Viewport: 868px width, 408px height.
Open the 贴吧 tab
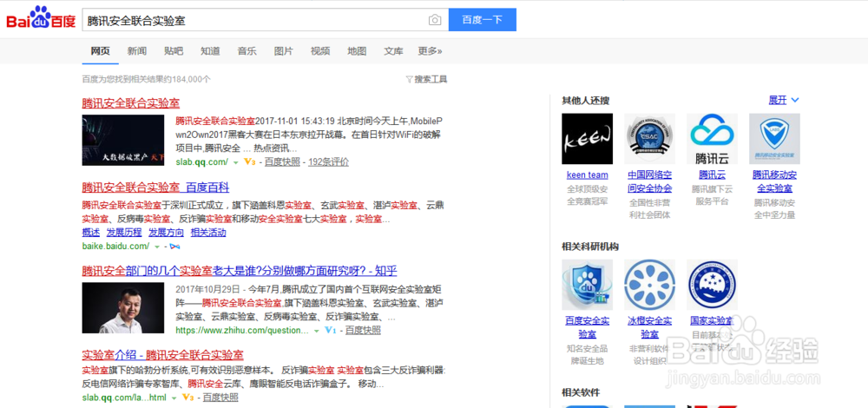click(174, 51)
